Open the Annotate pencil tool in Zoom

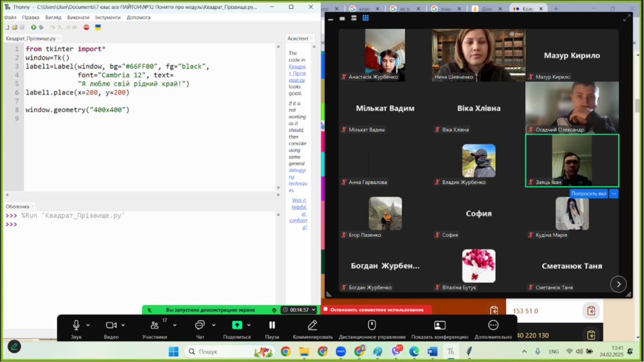(312, 329)
